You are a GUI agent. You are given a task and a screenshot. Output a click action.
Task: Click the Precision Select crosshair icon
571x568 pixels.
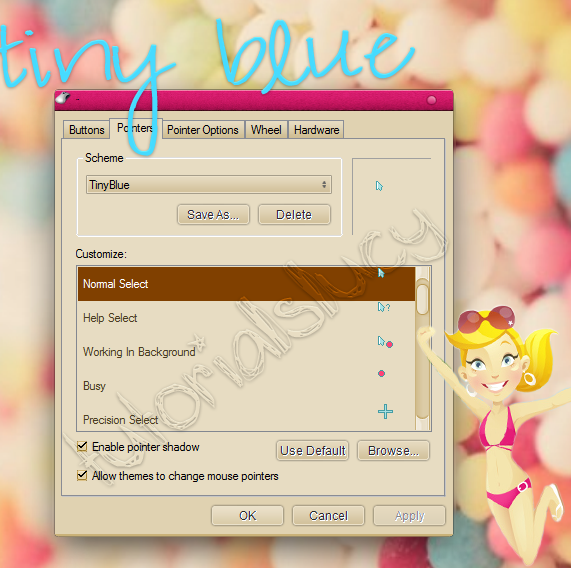[385, 411]
